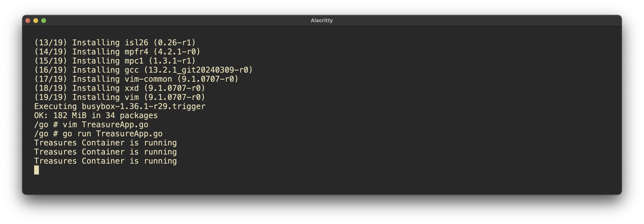
Task: Click the mpfr4 installation line
Action: point(117,52)
